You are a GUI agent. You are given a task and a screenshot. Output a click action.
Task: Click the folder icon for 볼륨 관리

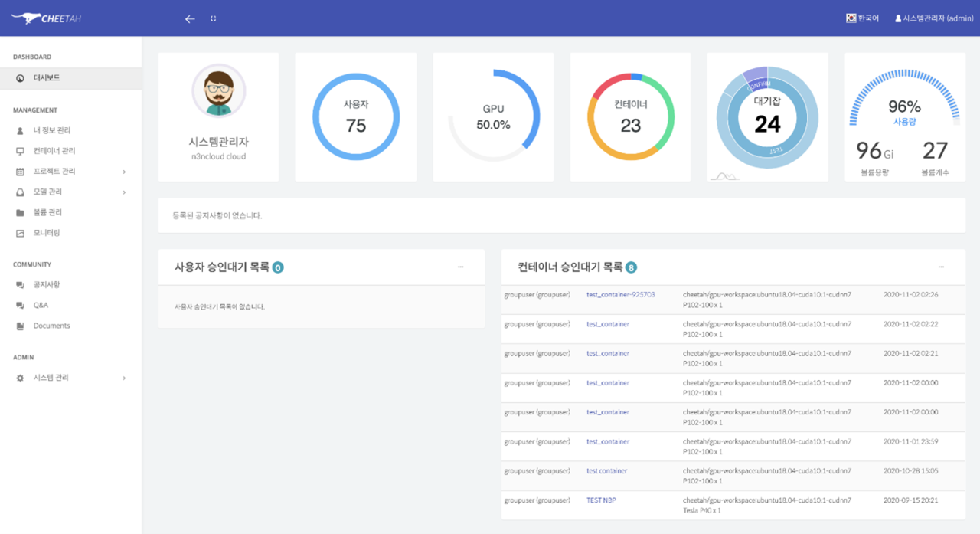click(20, 212)
